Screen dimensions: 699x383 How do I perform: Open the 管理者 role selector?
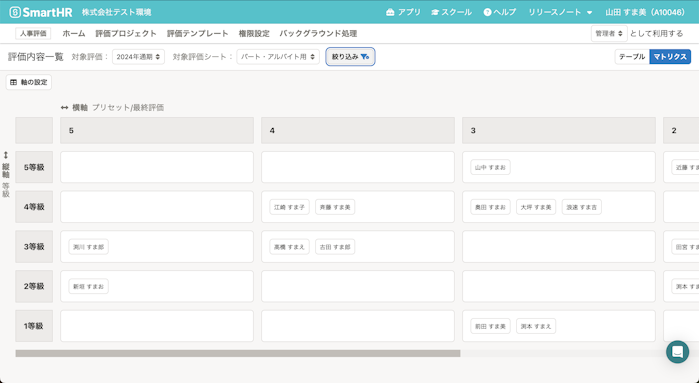[x=609, y=33]
